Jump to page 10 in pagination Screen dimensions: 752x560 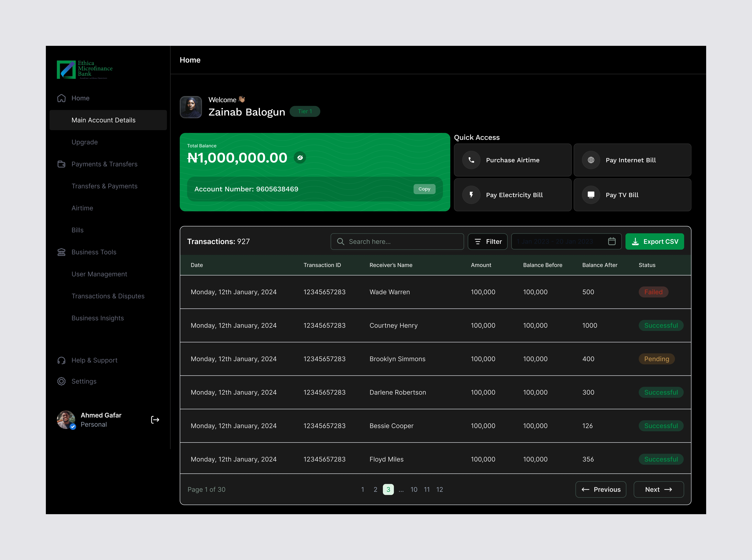click(414, 490)
